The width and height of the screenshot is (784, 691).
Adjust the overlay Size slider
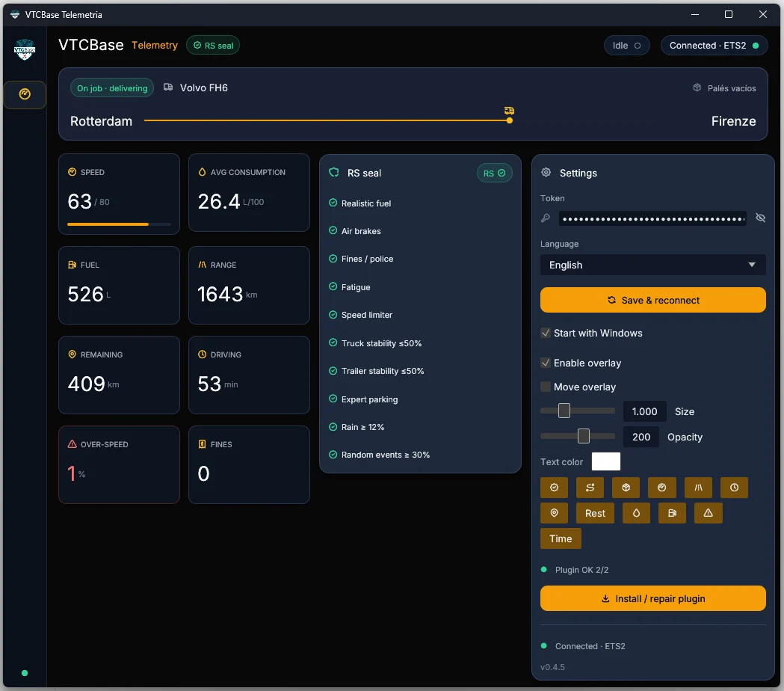pos(578,411)
